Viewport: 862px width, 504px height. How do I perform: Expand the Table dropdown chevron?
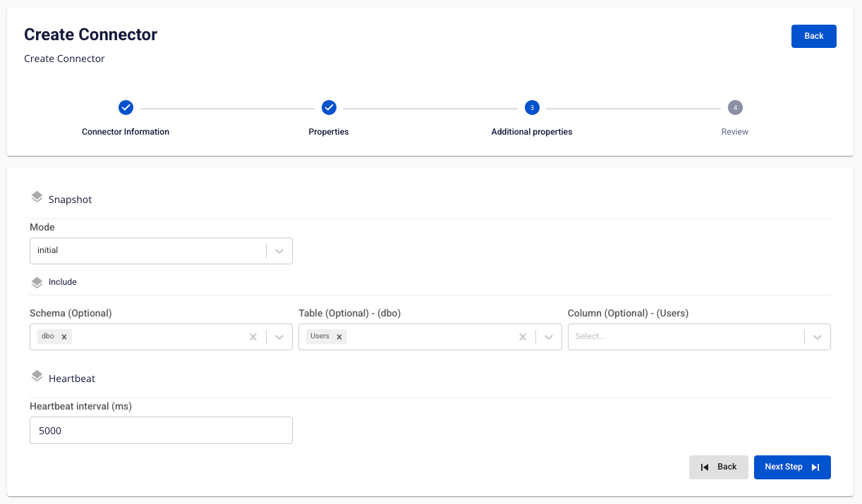point(549,337)
